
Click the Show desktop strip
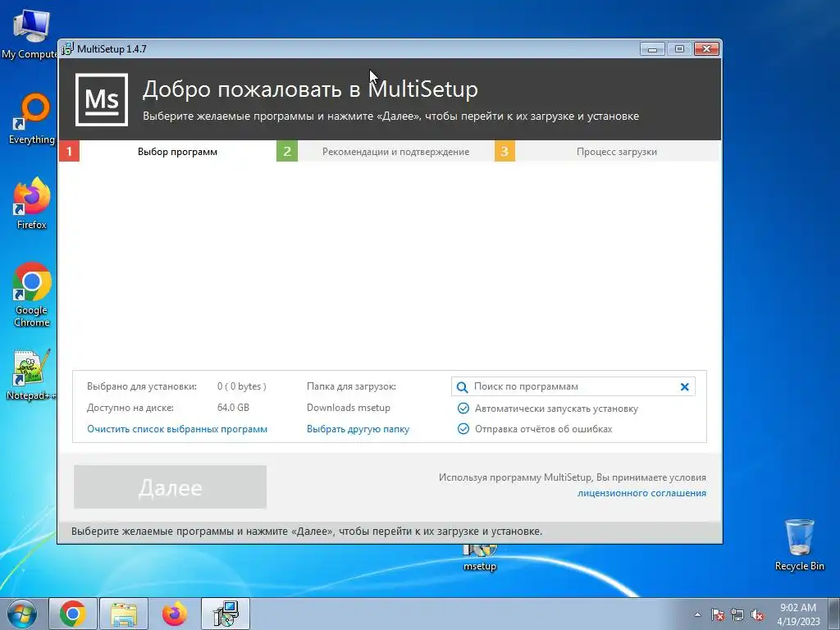[x=835, y=614]
